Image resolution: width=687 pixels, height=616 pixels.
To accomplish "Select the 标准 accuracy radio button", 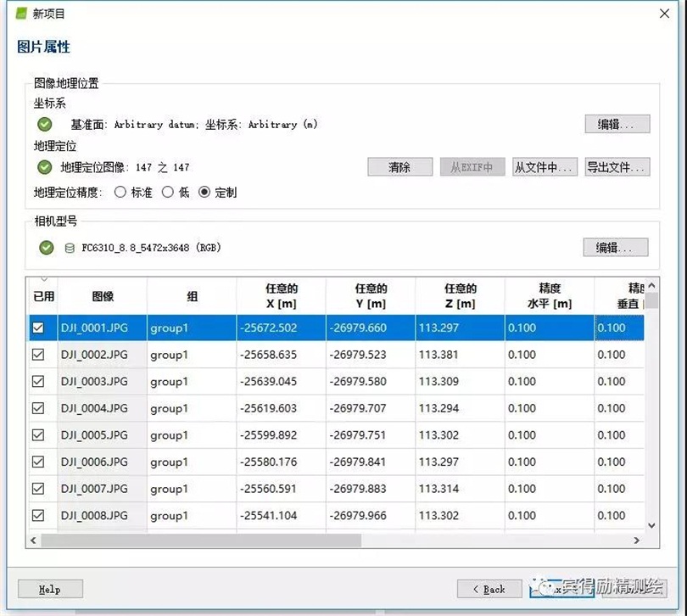I will pos(120,192).
